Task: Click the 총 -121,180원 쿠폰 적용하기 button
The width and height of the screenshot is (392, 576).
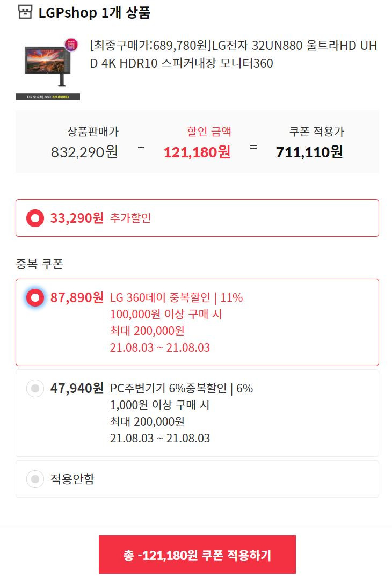Action: (197, 555)
